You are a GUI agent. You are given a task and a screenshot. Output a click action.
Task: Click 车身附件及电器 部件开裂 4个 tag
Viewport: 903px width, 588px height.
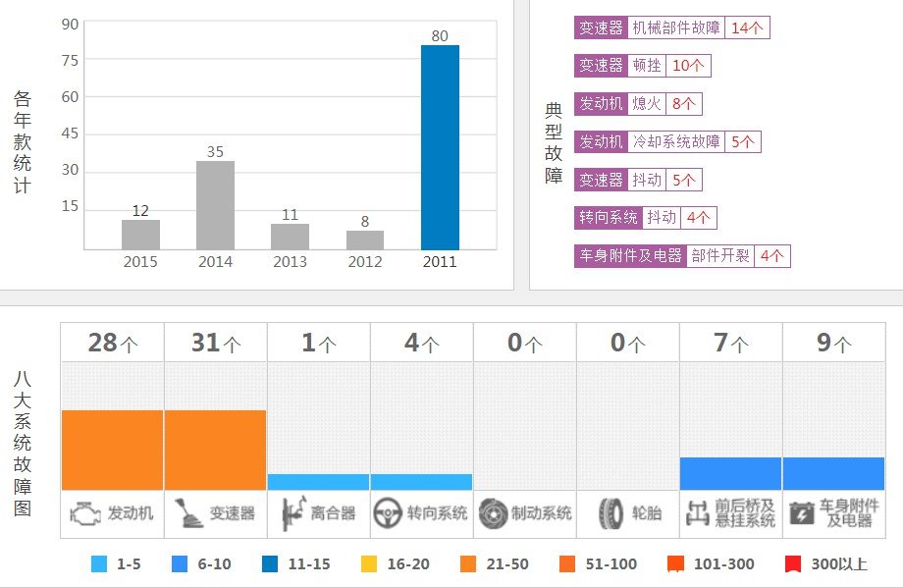point(681,256)
